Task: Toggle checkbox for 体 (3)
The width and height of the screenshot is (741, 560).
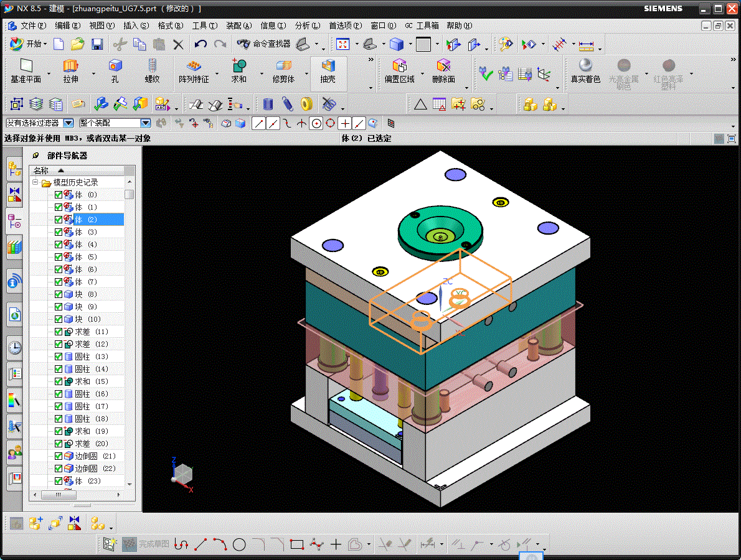Action: 59,232
